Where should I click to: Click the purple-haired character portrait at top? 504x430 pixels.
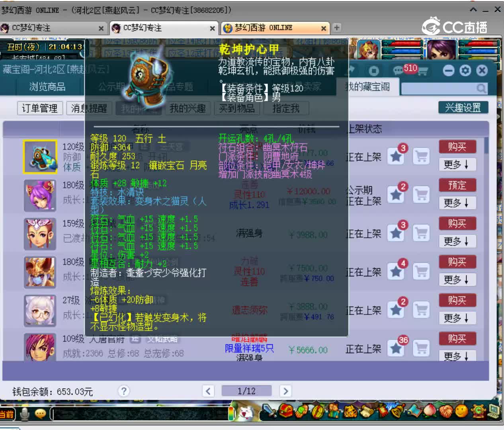441,49
